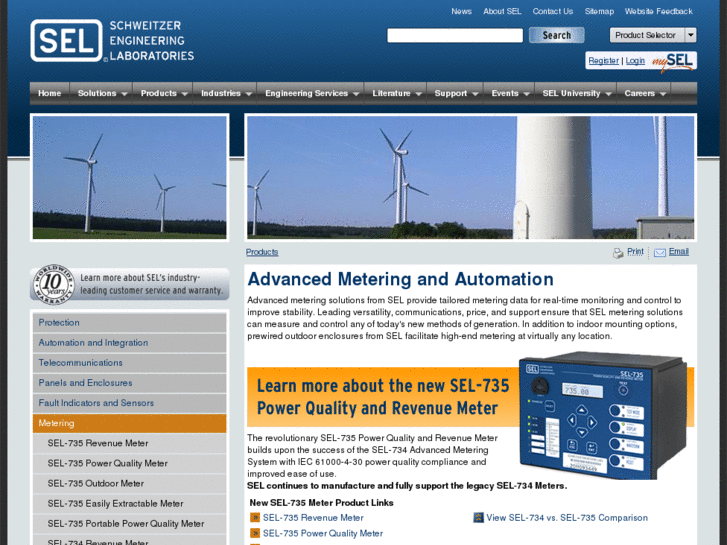Open View SEL-734 vs. SEL-735 Comparison link
The image size is (727, 545).
(x=567, y=518)
